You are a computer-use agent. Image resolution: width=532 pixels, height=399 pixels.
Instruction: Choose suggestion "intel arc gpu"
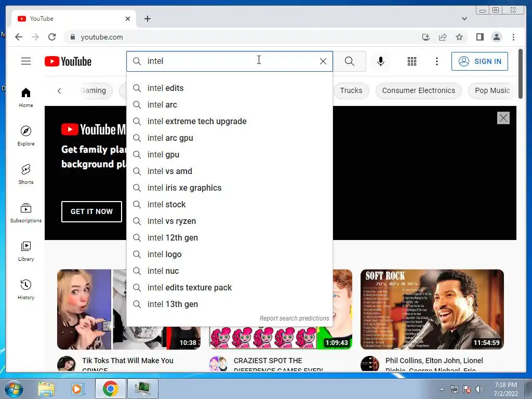[229, 138]
